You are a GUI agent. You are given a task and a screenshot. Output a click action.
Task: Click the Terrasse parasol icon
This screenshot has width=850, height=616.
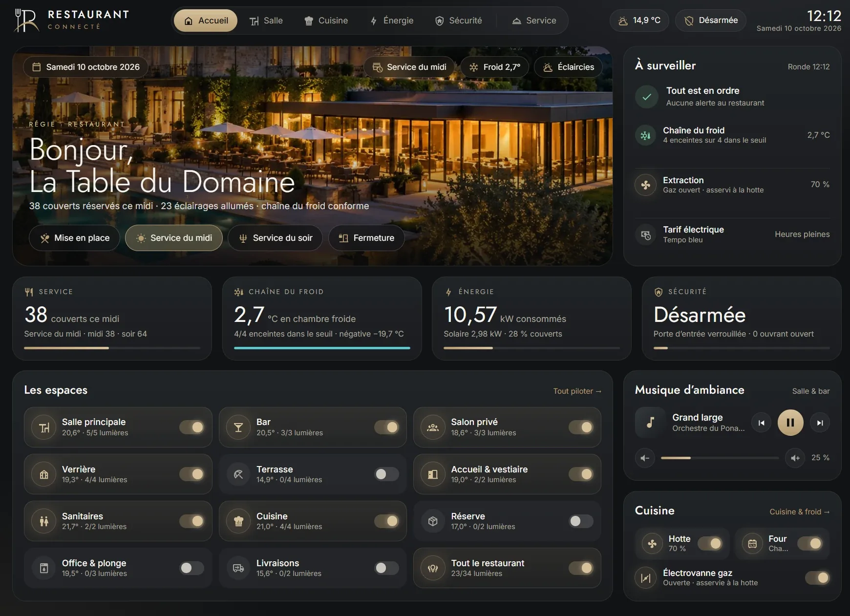click(238, 474)
